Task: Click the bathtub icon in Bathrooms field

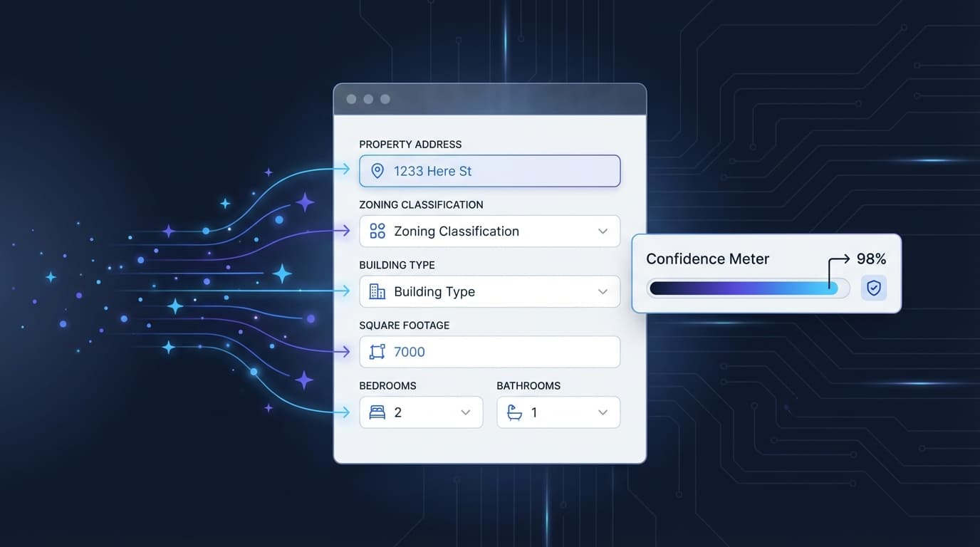Action: pos(514,412)
